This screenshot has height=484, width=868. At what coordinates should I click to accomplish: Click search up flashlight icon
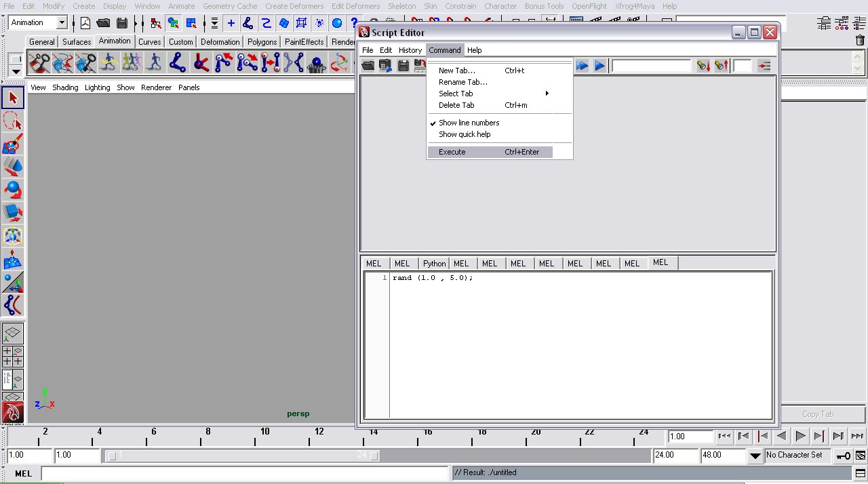point(721,66)
